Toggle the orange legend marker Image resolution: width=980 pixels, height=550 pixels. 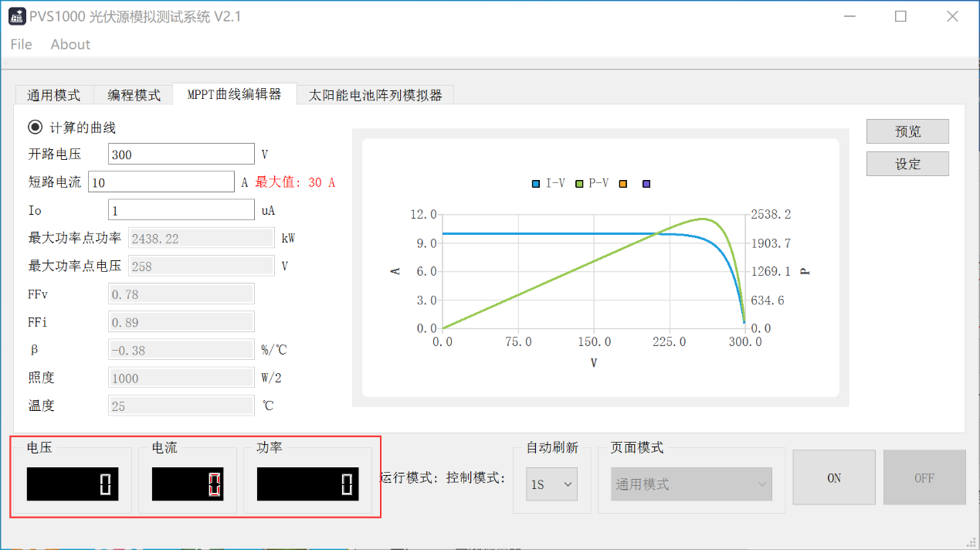(623, 184)
